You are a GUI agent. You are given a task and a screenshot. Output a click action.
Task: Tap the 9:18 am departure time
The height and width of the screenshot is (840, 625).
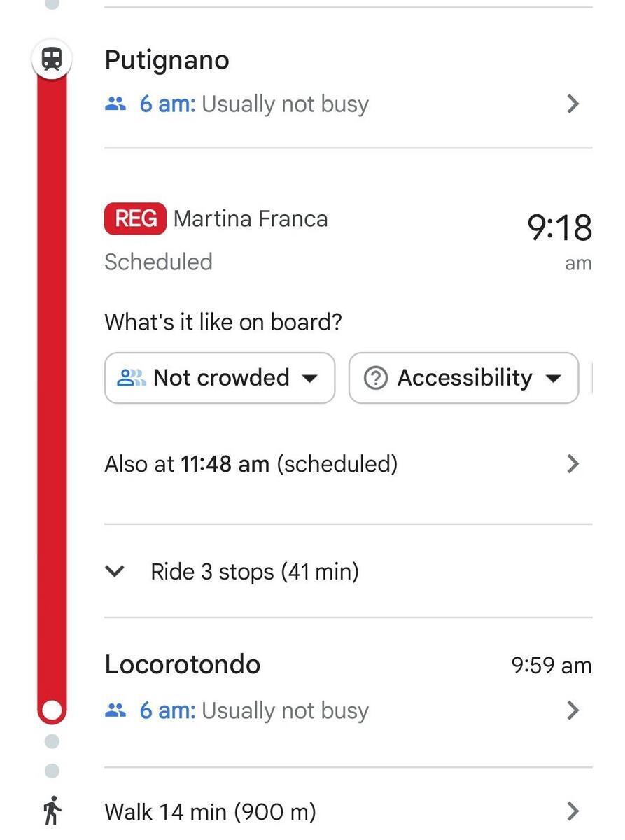[x=559, y=240]
